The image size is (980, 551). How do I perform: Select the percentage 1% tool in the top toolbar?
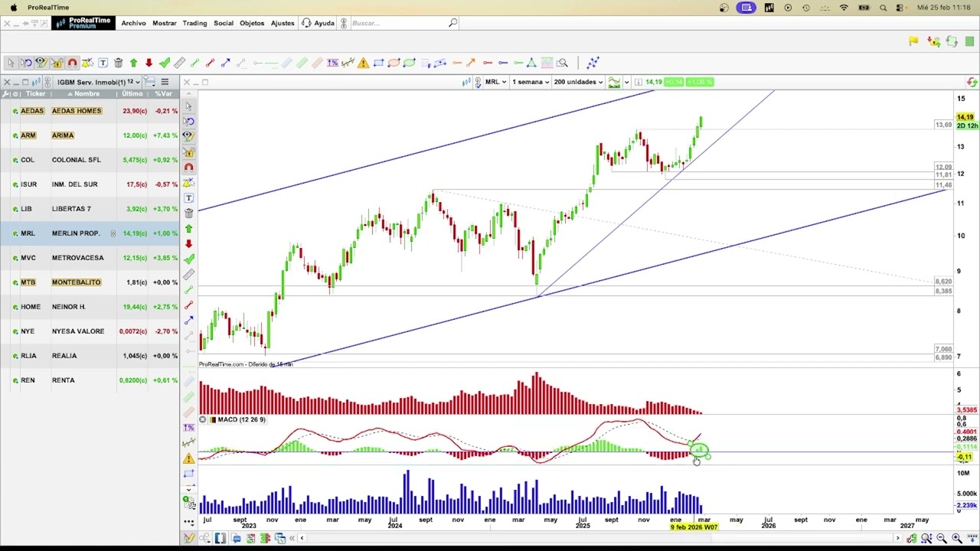[332, 63]
